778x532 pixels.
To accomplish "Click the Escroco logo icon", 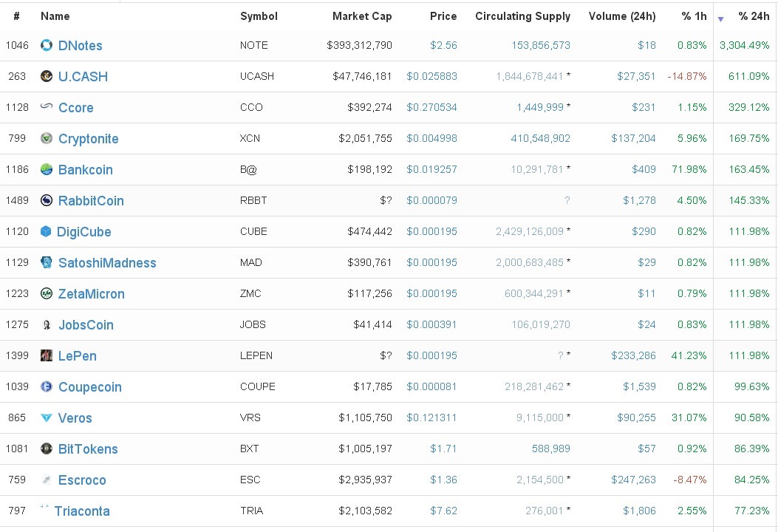I will (x=46, y=480).
